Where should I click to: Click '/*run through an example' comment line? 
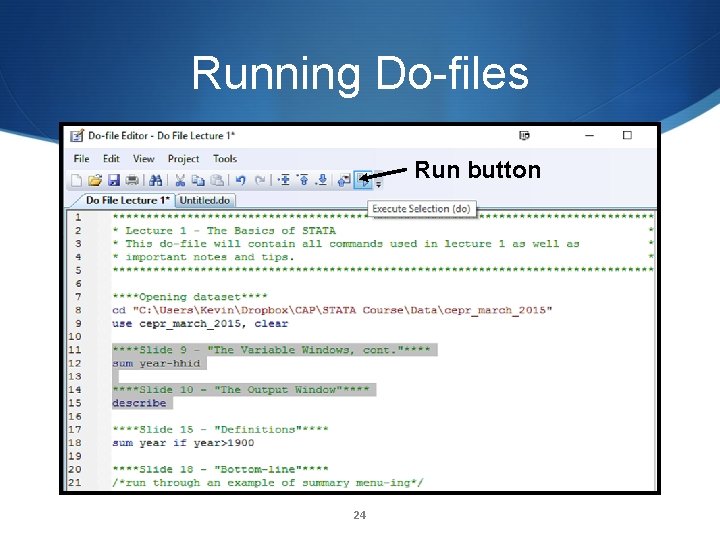point(268,483)
